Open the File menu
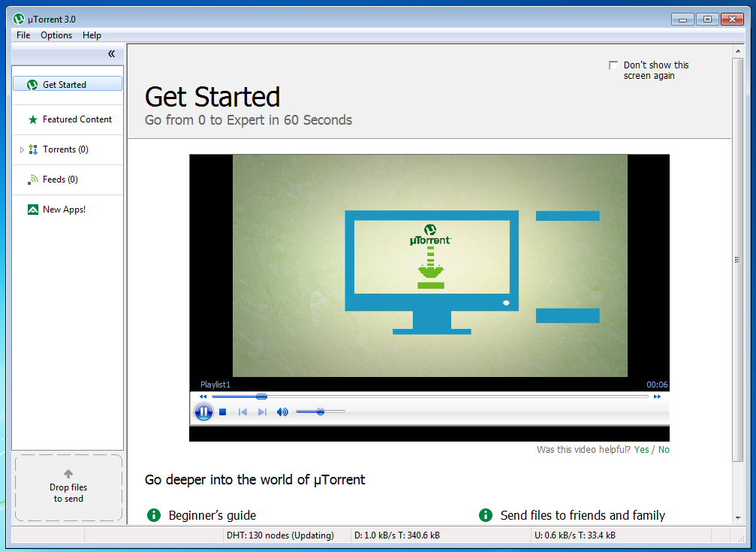Viewport: 756px width, 552px height. point(23,35)
